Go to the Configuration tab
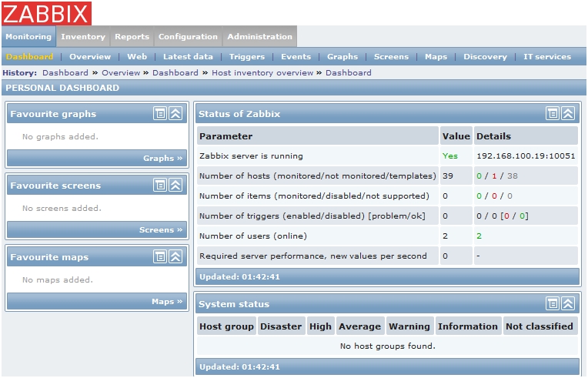588x378 pixels. pyautogui.click(x=188, y=36)
